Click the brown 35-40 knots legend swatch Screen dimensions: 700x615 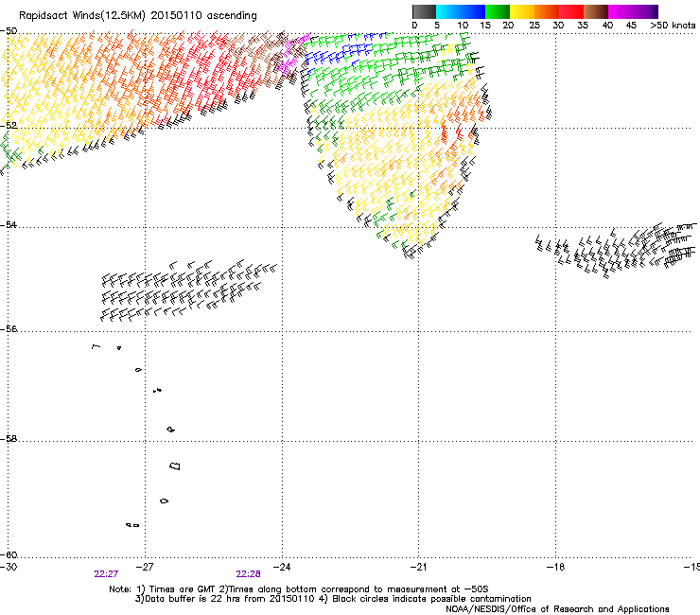[x=596, y=11]
